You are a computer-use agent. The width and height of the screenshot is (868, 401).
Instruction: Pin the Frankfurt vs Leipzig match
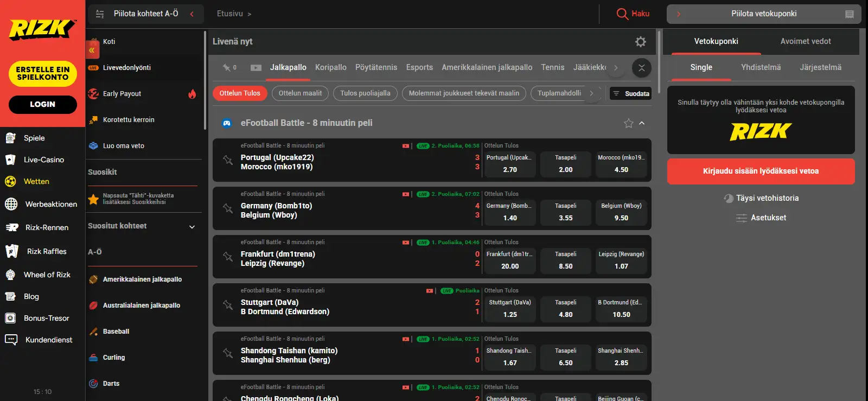[228, 257]
